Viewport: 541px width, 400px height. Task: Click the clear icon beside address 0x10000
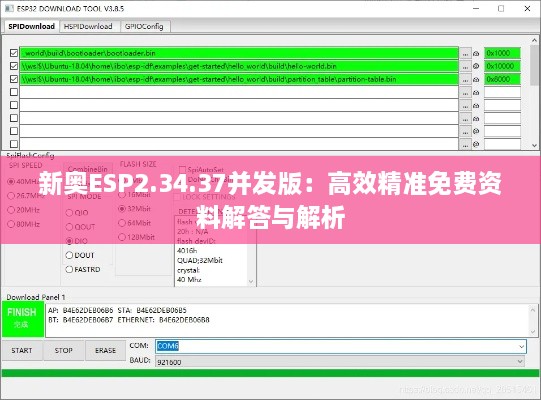pyautogui.click(x=476, y=66)
